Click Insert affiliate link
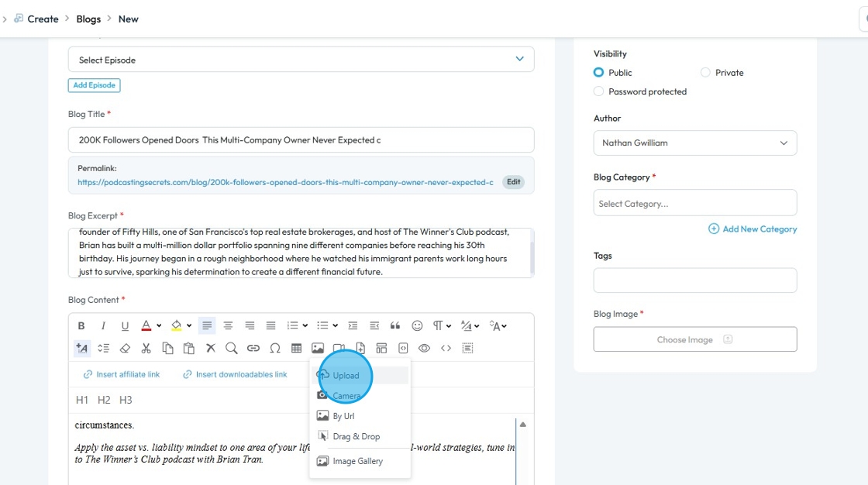This screenshot has width=868, height=485. click(x=121, y=375)
